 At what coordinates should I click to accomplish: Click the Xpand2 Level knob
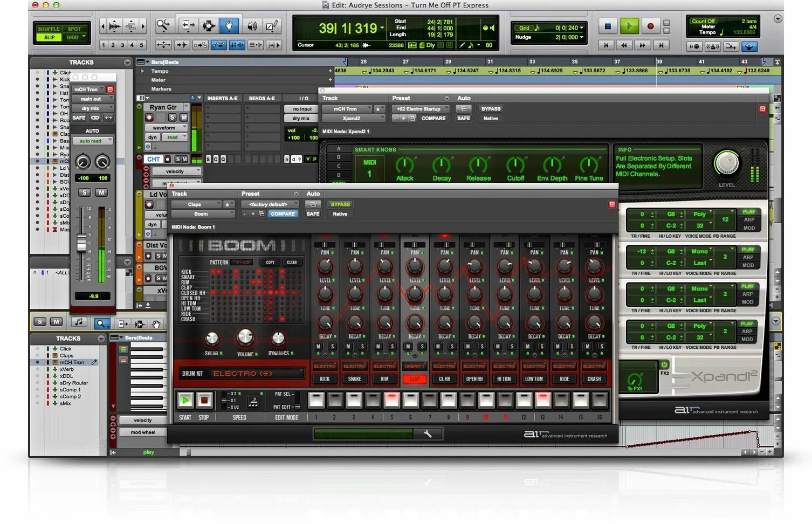tap(727, 164)
